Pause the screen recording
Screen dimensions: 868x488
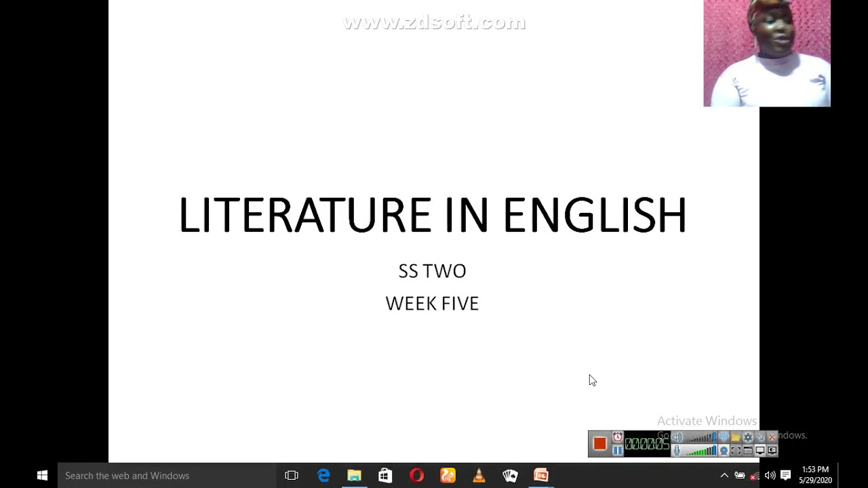tap(617, 450)
